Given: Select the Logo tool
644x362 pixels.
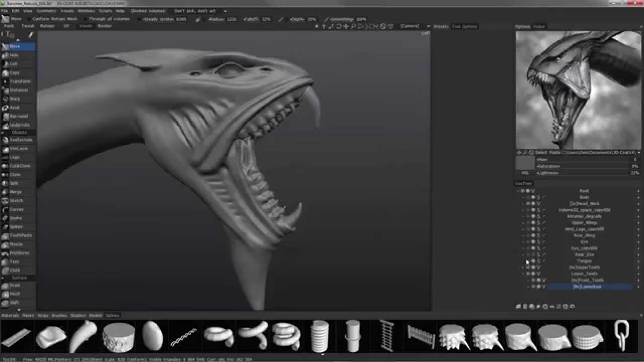Looking at the screenshot, I should click(x=18, y=157).
